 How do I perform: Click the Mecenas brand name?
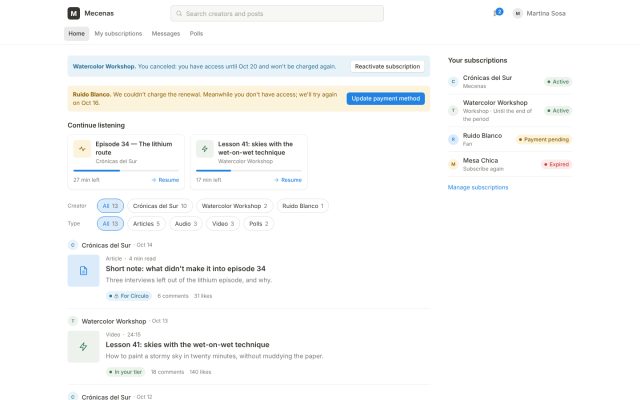99,13
